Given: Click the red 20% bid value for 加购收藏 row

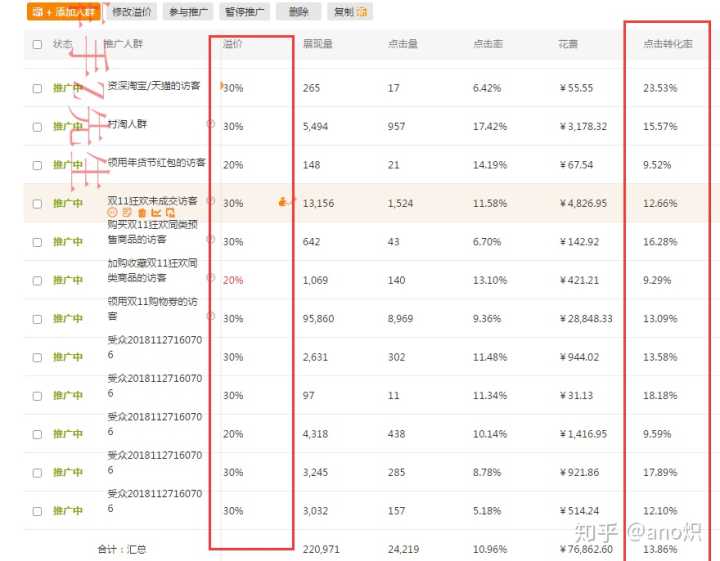Looking at the screenshot, I should [x=233, y=281].
